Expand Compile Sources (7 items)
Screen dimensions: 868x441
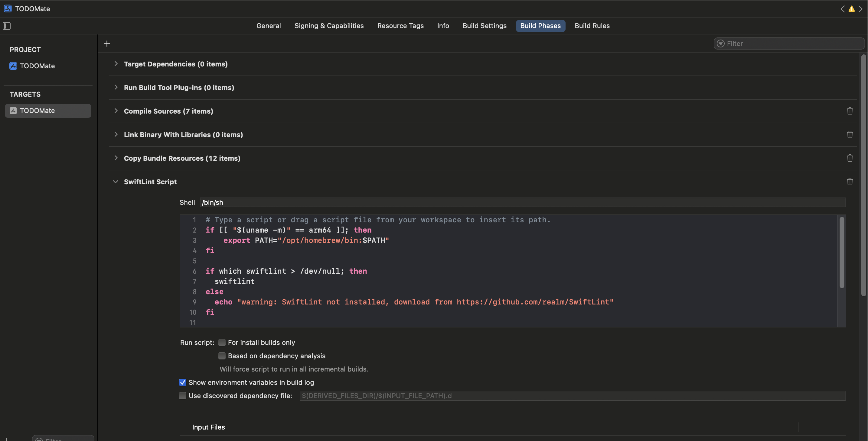pos(116,111)
